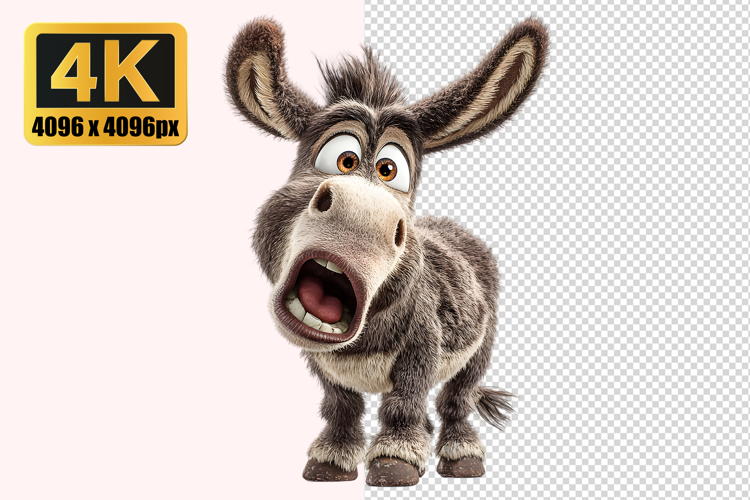Click the donkey's rear right hoof
This screenshot has height=500, width=750.
[x=460, y=466]
